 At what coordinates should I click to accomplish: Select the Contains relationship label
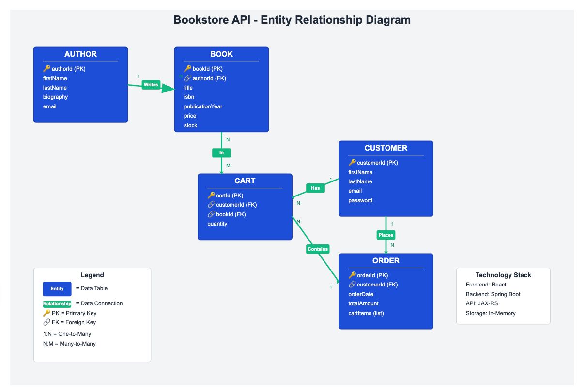pyautogui.click(x=318, y=249)
